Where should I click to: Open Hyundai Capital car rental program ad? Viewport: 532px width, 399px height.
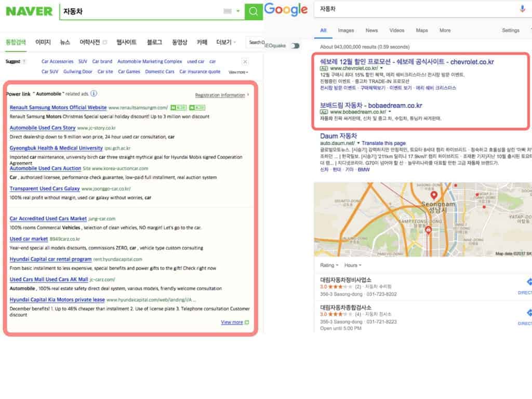point(50,259)
